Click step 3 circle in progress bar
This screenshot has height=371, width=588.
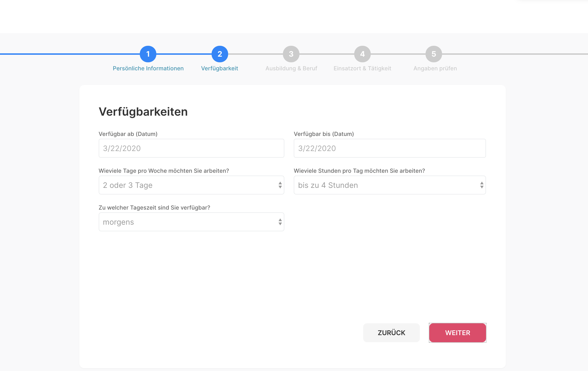291,54
